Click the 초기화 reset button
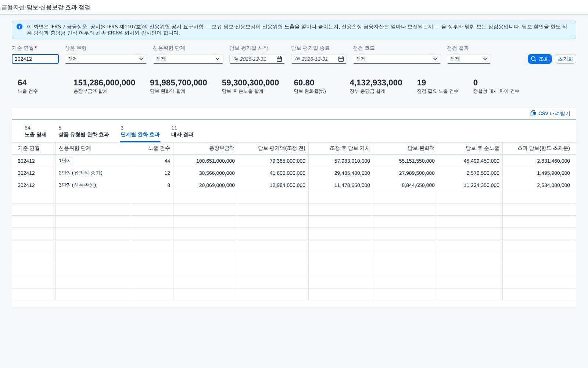The width and height of the screenshot is (588, 368). tap(565, 59)
